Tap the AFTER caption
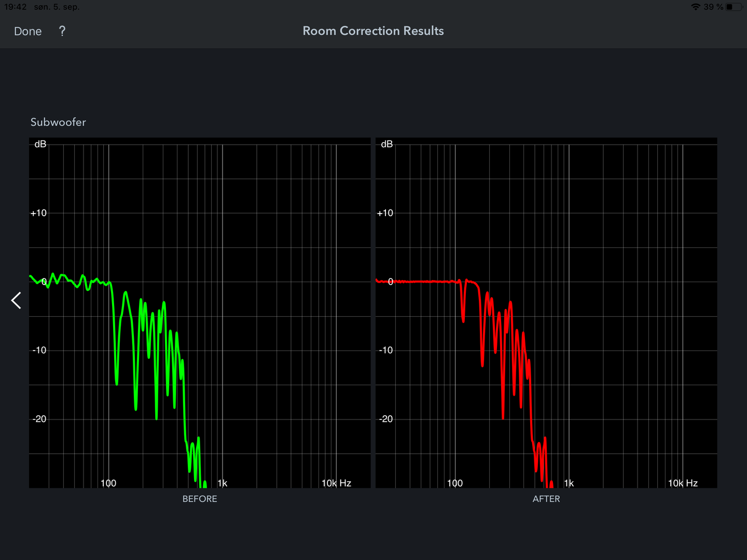The height and width of the screenshot is (560, 747). click(x=546, y=499)
